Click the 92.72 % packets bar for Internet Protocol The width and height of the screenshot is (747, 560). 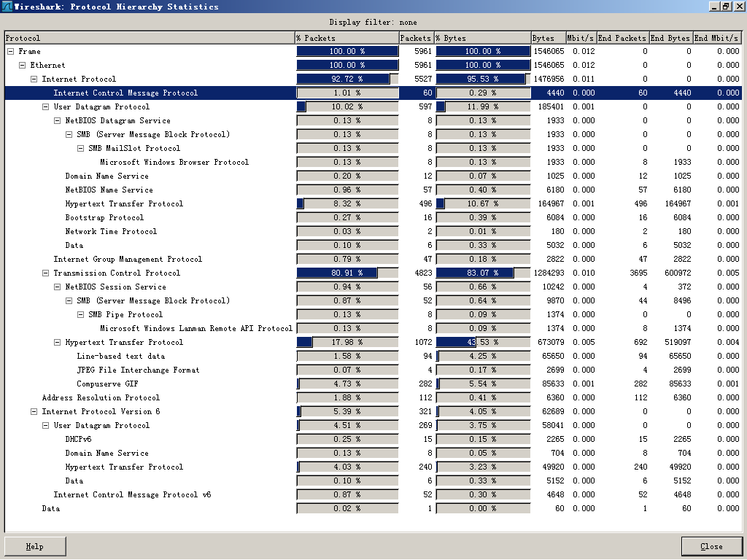[x=347, y=79]
